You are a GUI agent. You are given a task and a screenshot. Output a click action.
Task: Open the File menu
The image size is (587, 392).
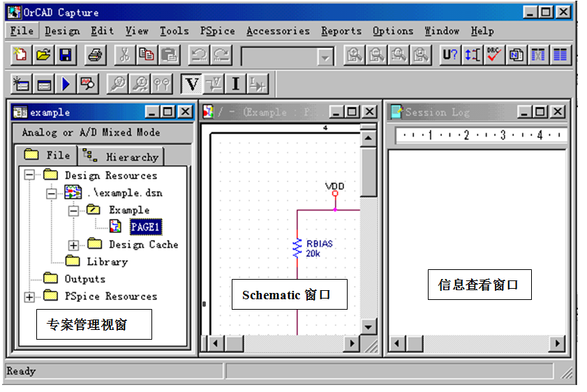tap(22, 31)
